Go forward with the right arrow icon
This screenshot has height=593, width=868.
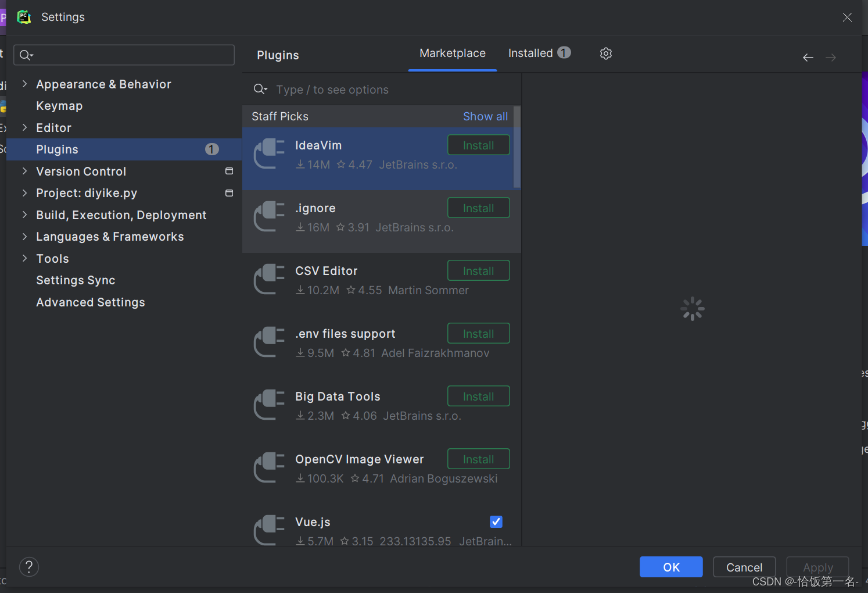[x=831, y=58]
